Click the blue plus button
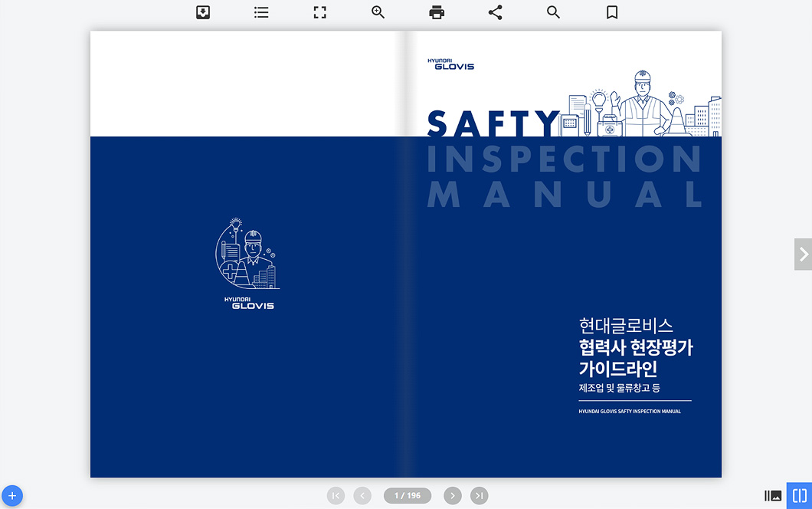This screenshot has height=509, width=812. 12,496
